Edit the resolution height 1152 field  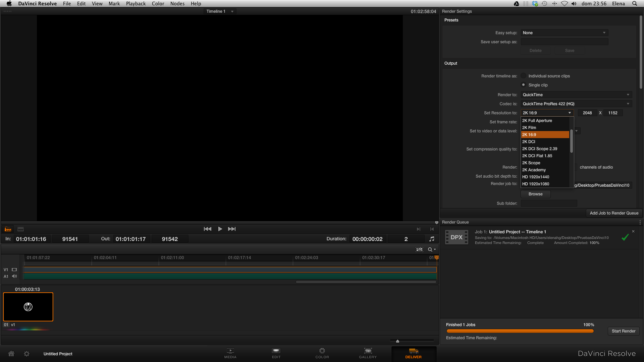pyautogui.click(x=613, y=113)
